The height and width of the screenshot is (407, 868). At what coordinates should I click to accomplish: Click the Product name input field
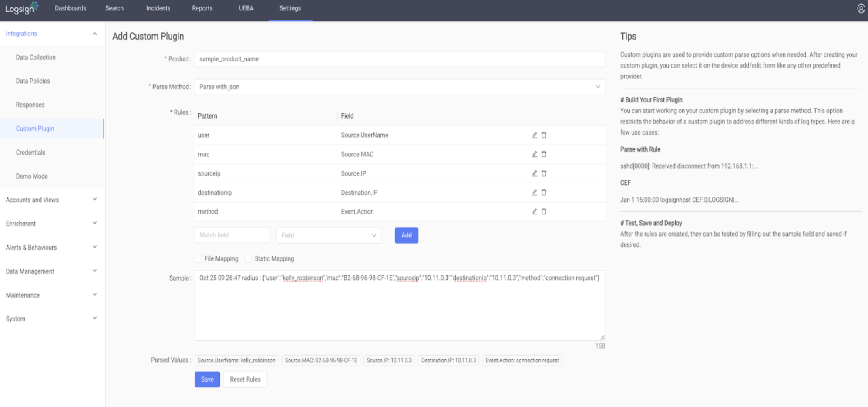click(400, 59)
